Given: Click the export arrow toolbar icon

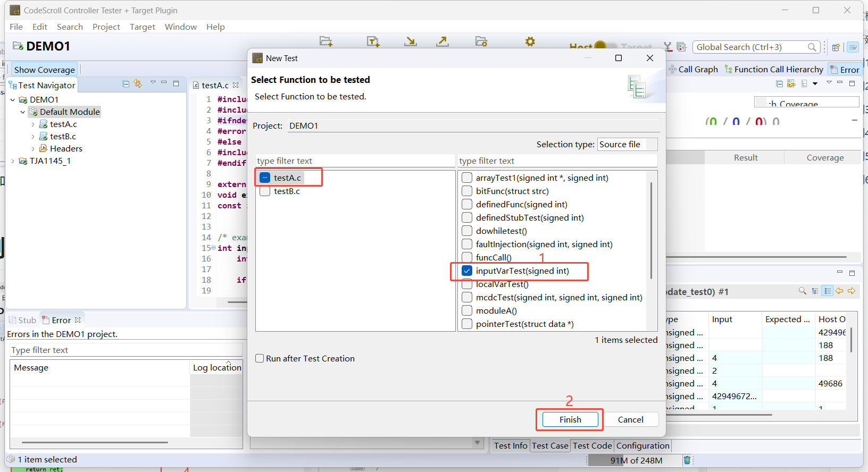Looking at the screenshot, I should coord(443,41).
